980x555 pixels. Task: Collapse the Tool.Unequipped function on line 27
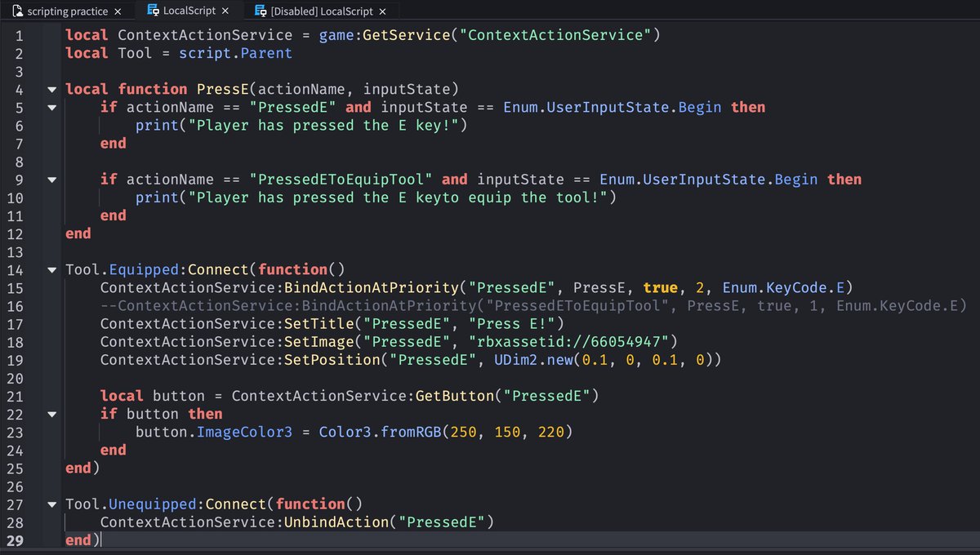pyautogui.click(x=52, y=504)
